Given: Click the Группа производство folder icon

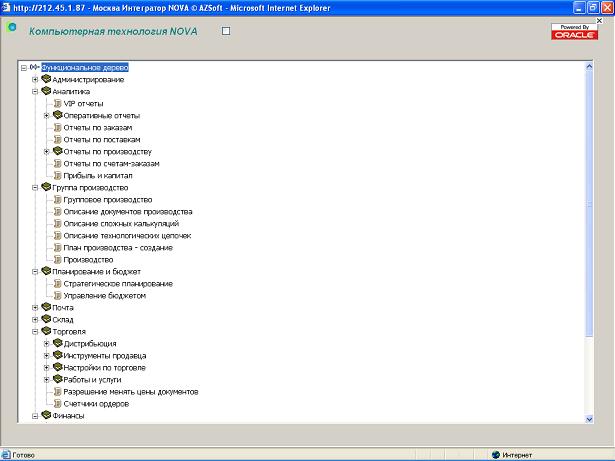Looking at the screenshot, I should click(46, 187).
